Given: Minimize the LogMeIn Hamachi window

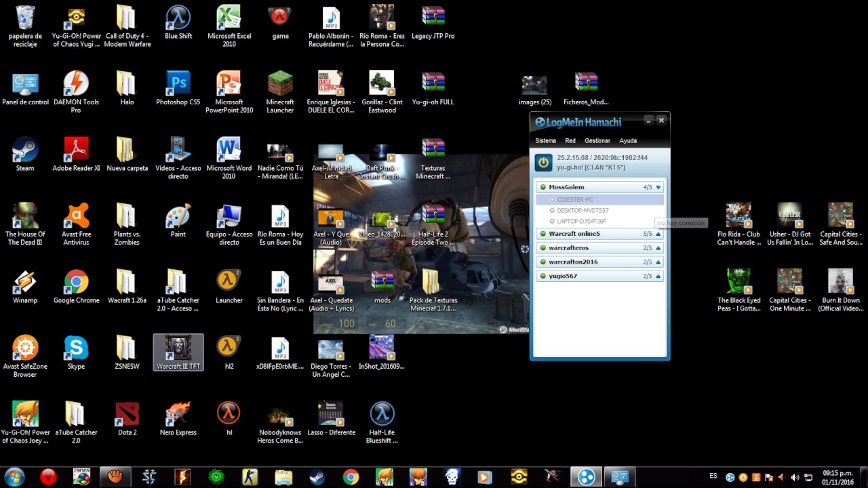Looking at the screenshot, I should (649, 121).
